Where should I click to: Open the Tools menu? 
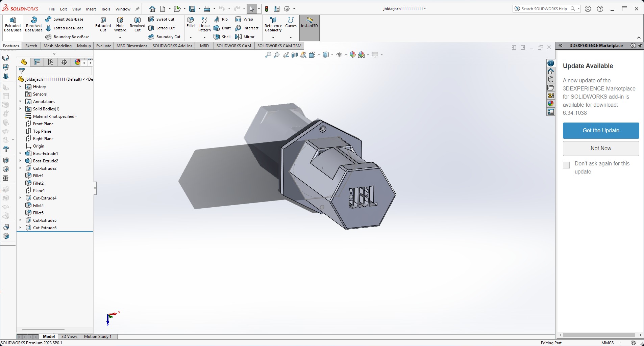[106, 9]
